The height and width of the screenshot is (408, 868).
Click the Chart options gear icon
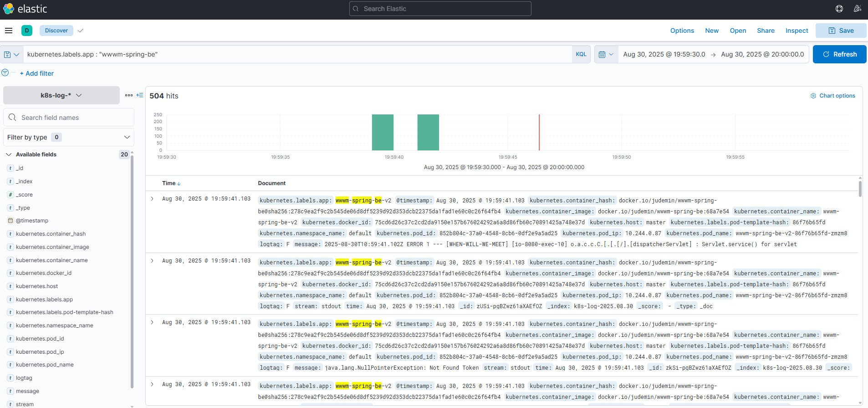click(x=813, y=96)
